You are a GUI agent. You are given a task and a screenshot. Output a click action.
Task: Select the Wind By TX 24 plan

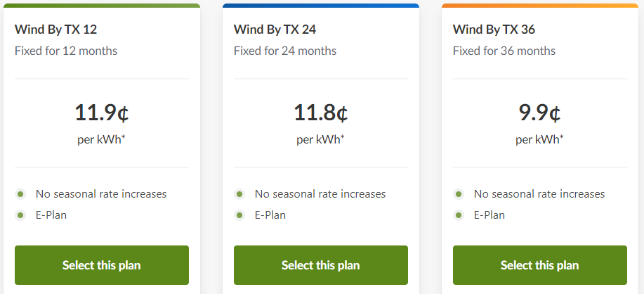point(320,265)
